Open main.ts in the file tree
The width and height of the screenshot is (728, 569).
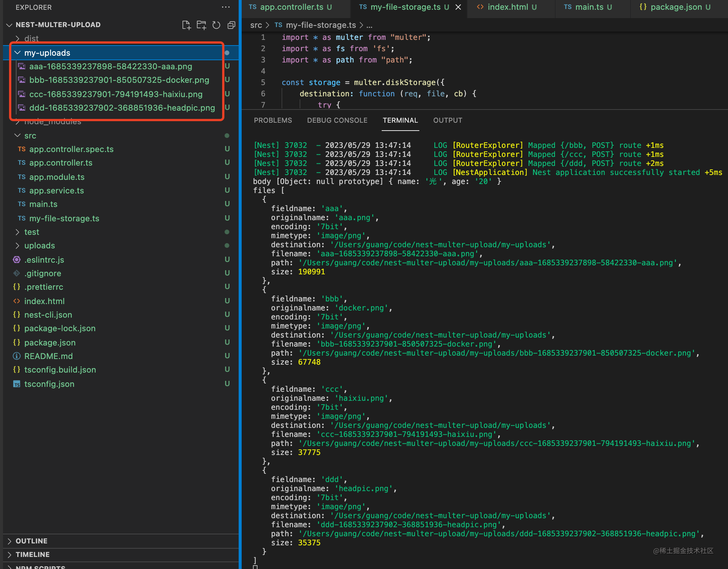43,204
